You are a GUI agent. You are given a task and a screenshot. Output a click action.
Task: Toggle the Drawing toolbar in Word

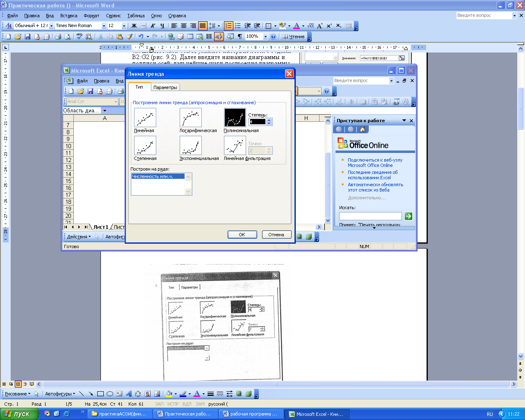click(219, 37)
